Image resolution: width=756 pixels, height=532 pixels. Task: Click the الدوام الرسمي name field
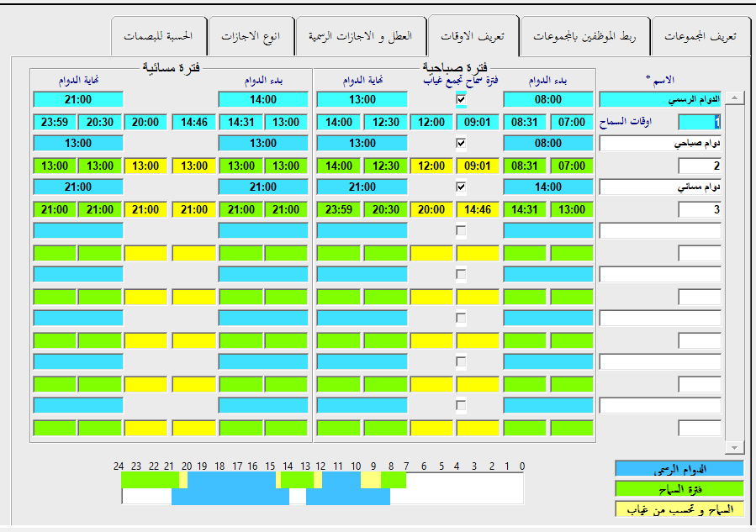click(659, 100)
